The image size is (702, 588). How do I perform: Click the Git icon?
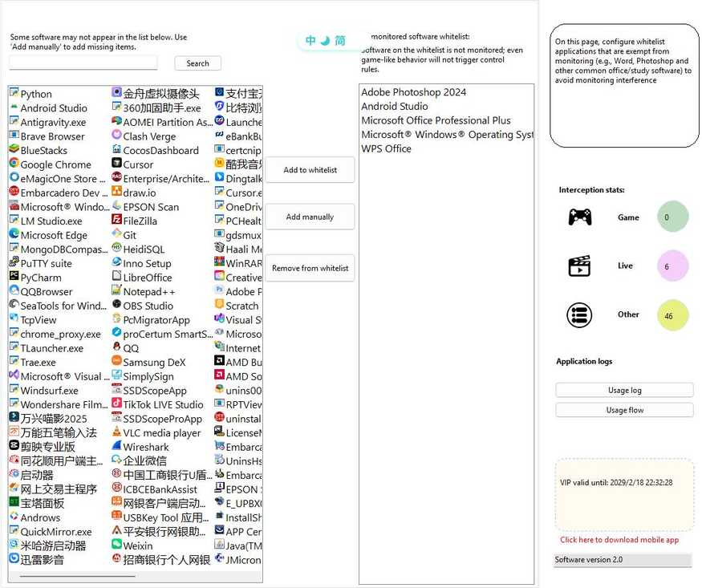click(116, 234)
